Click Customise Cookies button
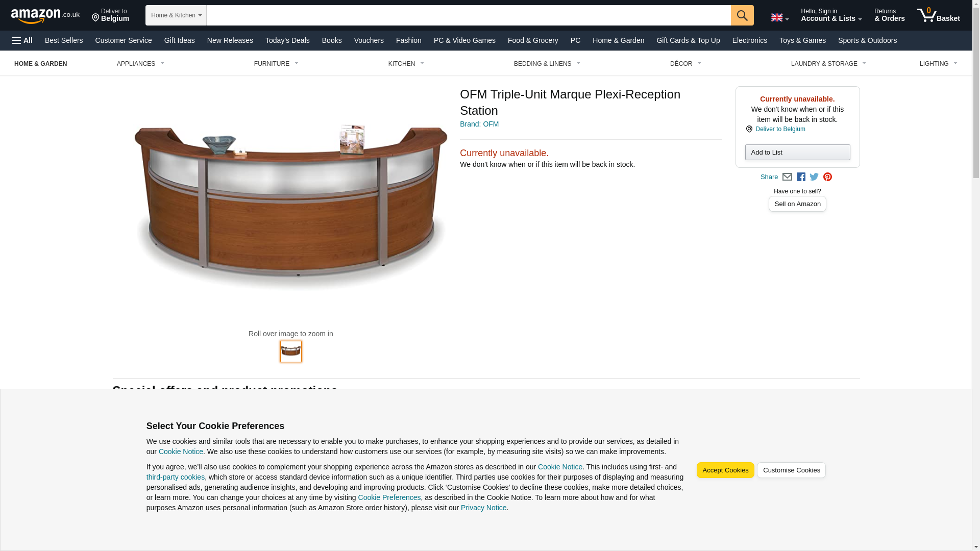Viewport: 980px width, 551px height. [x=791, y=470]
